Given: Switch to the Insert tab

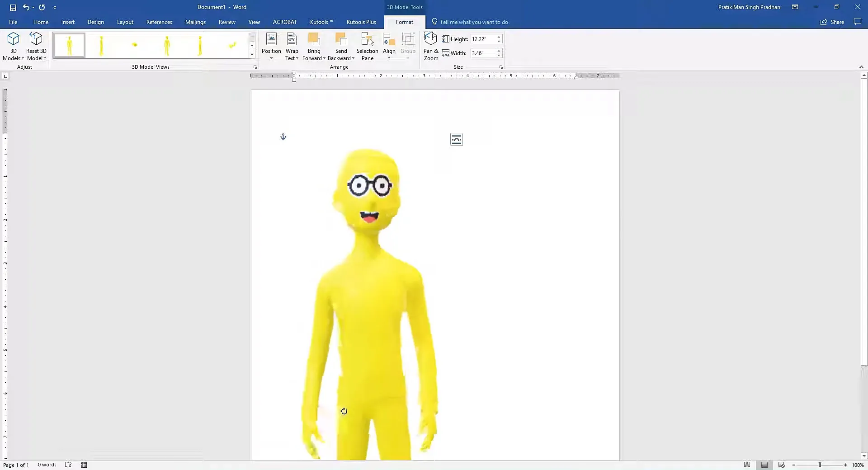Looking at the screenshot, I should 68,22.
